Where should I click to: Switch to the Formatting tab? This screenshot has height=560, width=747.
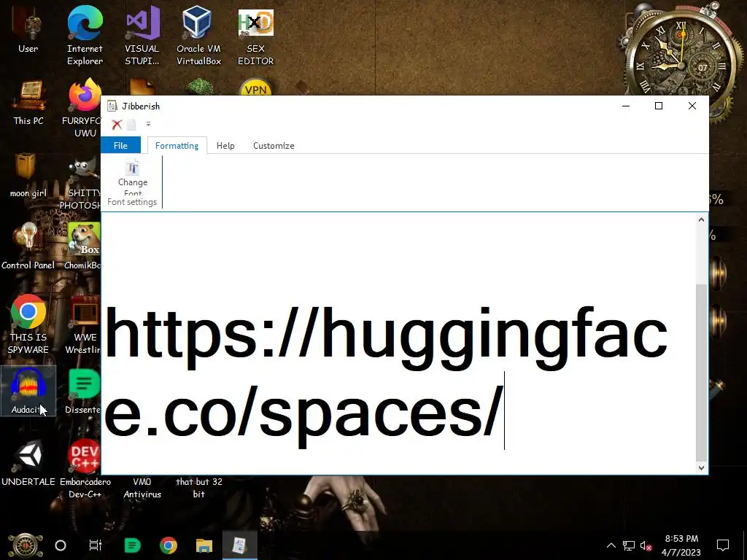177,145
